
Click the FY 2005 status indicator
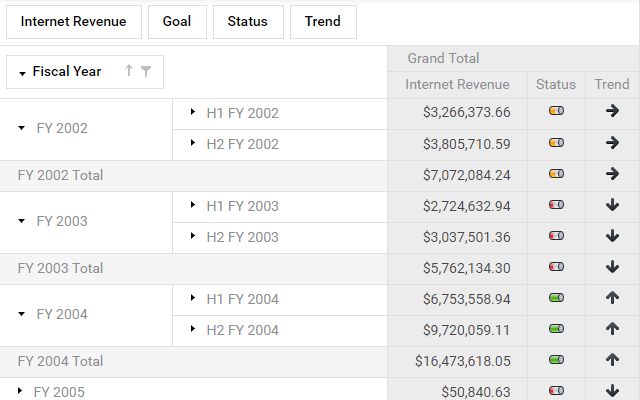[556, 391]
